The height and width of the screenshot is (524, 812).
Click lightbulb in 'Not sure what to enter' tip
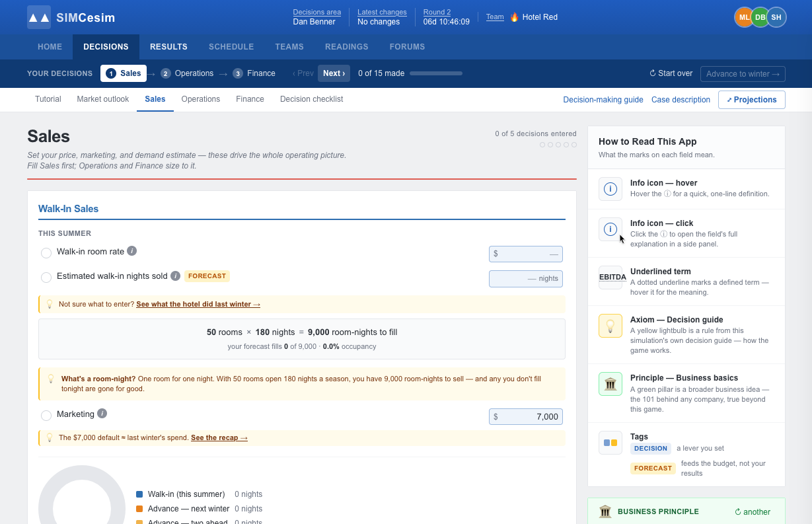coord(50,304)
